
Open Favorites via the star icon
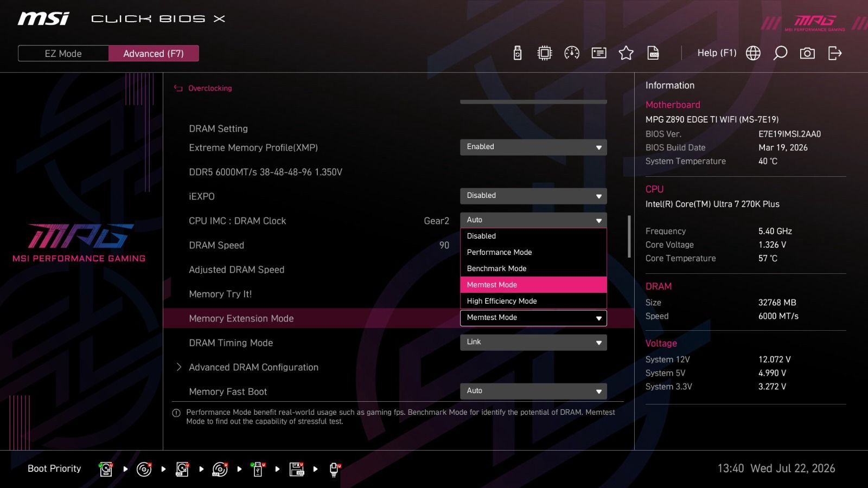pos(626,53)
